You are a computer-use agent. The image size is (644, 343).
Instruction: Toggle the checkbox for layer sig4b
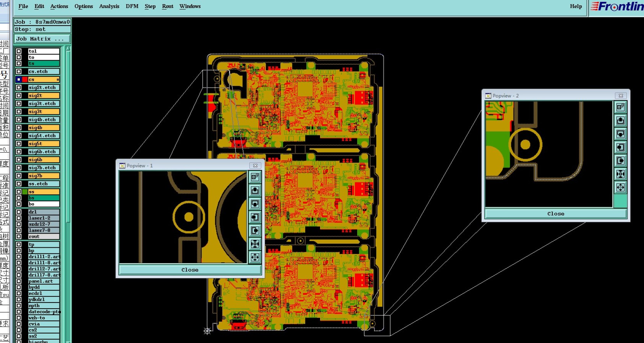19,128
